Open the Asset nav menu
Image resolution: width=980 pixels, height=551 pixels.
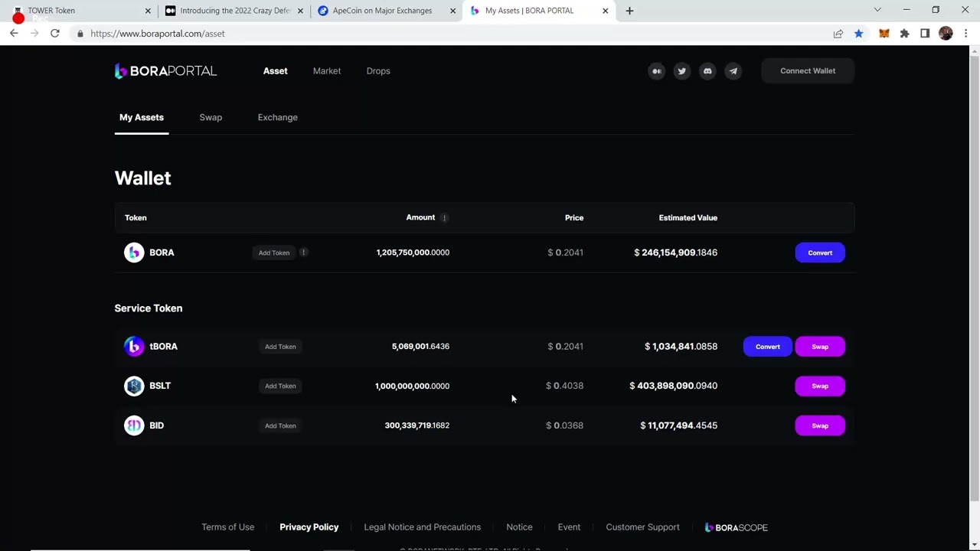[x=276, y=71]
